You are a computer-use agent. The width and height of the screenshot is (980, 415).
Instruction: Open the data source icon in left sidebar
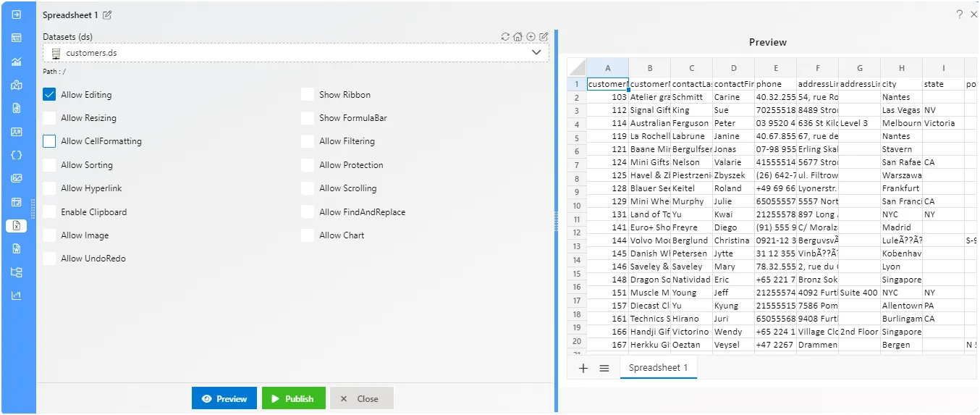coord(17,38)
